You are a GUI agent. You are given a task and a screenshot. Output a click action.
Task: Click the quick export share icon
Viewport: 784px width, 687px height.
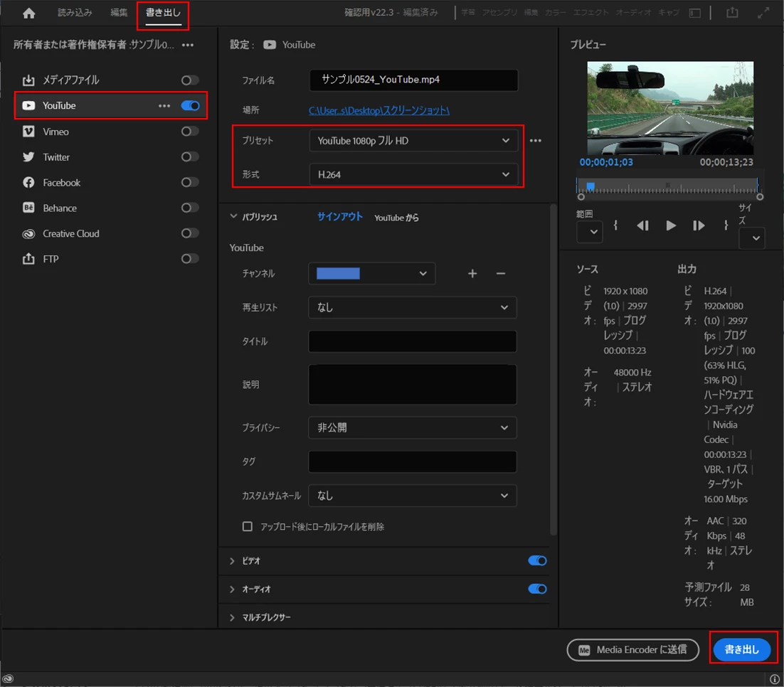(x=732, y=13)
